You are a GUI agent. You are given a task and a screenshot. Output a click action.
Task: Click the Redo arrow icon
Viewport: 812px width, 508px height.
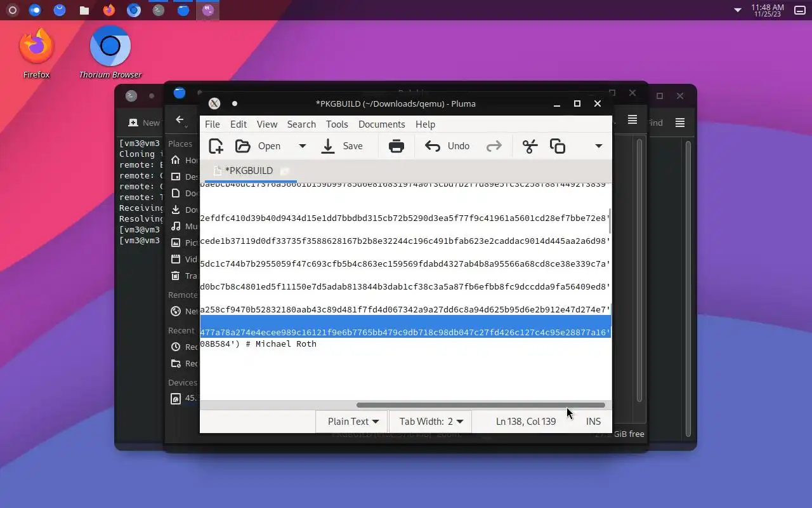[x=494, y=146]
